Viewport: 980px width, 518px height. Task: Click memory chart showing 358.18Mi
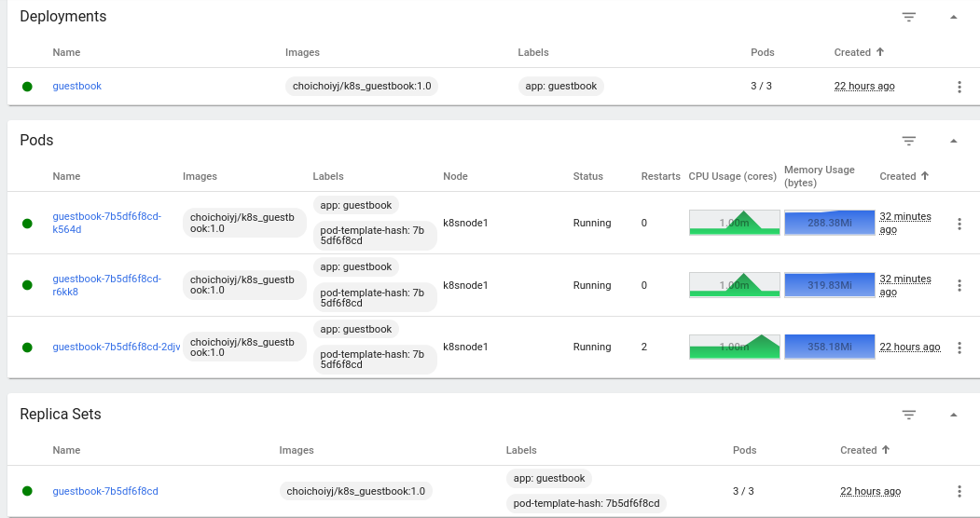(x=829, y=347)
